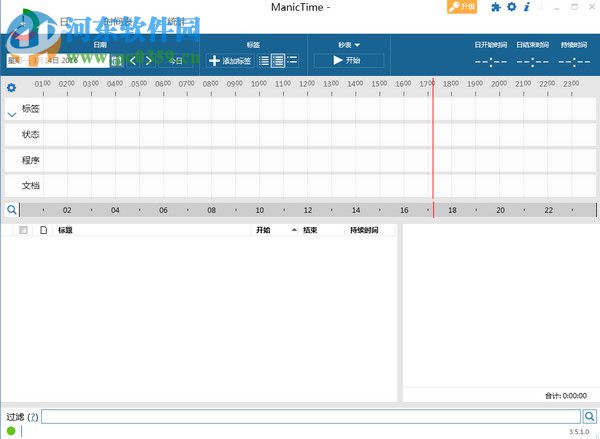Screen dimensions: 600x439
Task: Select the first compact list view icon
Action: (x=264, y=60)
